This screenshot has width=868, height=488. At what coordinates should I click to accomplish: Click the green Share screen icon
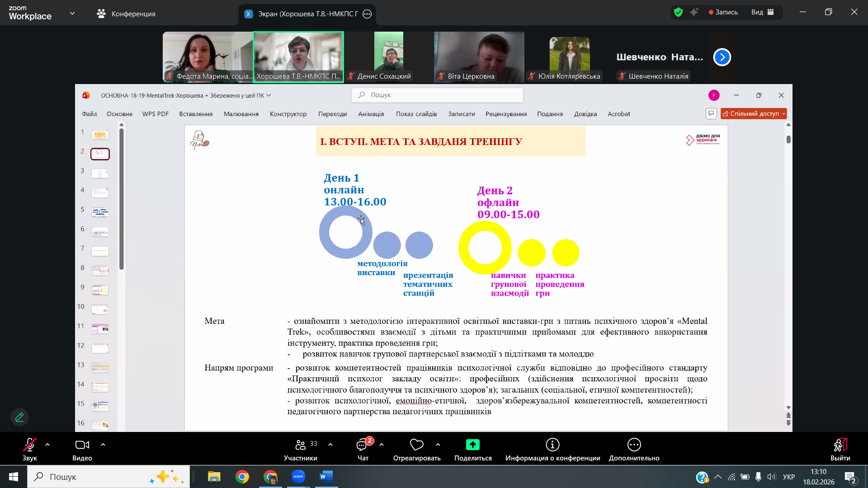[x=472, y=446]
